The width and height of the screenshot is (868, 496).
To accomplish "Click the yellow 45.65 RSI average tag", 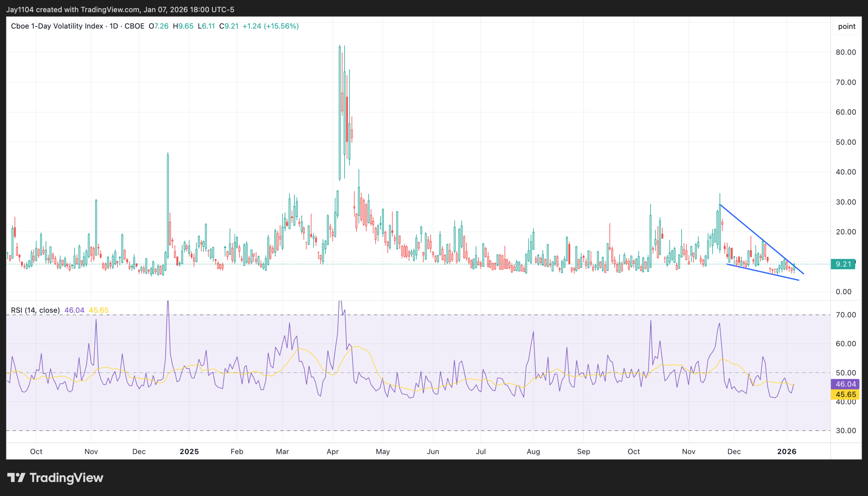I will (x=846, y=394).
